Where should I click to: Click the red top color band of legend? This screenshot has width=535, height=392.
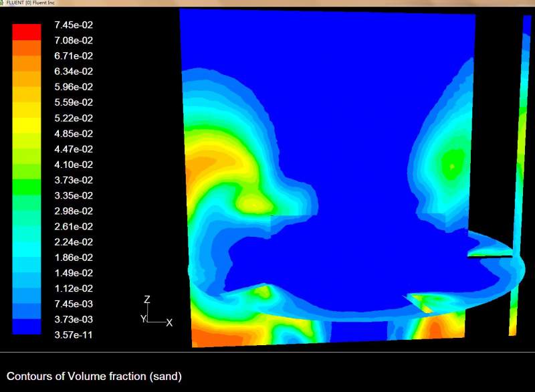27,32
